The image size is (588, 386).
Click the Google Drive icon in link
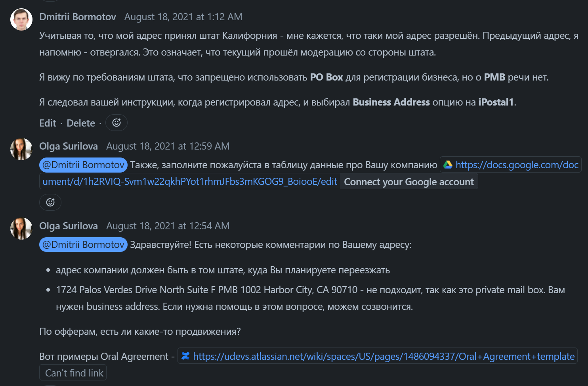[448, 165]
